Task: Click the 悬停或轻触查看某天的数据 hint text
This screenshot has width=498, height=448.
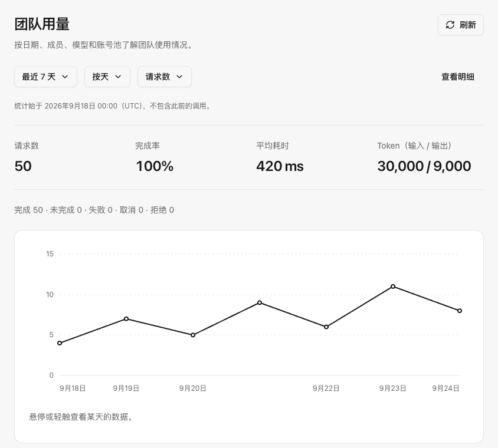Action: click(x=81, y=417)
